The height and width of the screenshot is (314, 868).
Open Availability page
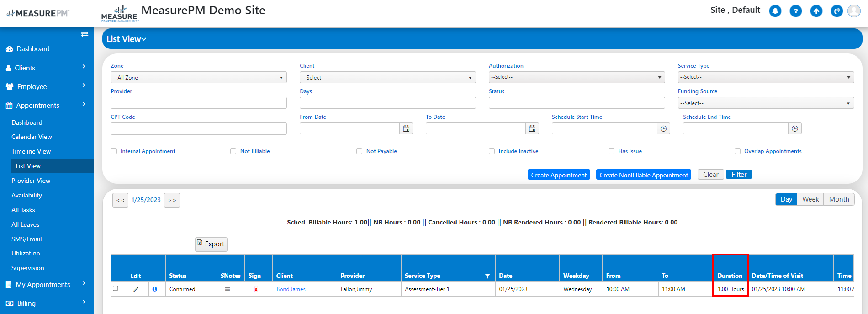point(26,195)
